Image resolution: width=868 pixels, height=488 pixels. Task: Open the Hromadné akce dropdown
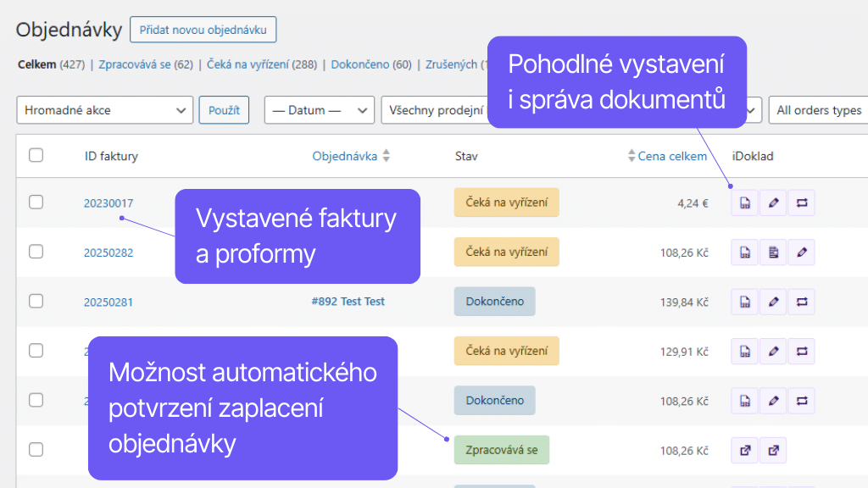(x=104, y=110)
